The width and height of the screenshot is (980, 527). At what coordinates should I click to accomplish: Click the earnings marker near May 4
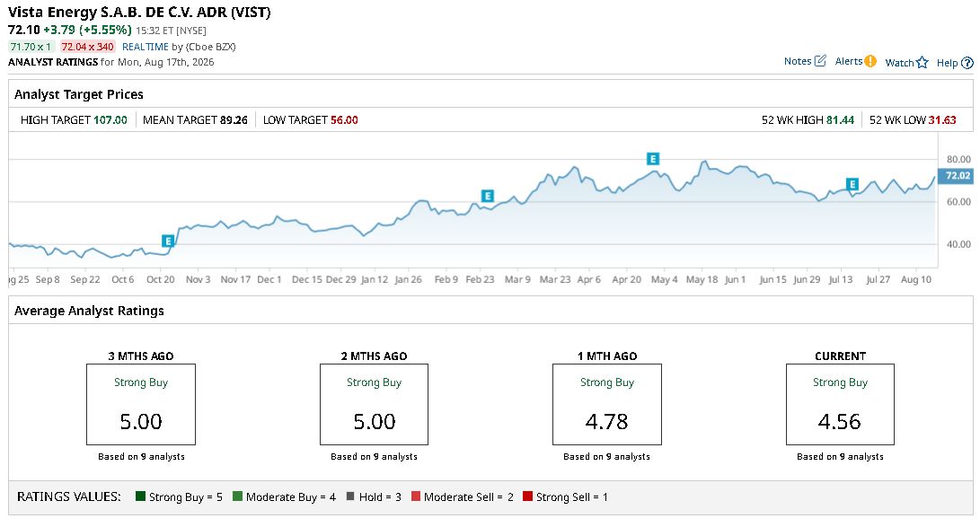652,159
